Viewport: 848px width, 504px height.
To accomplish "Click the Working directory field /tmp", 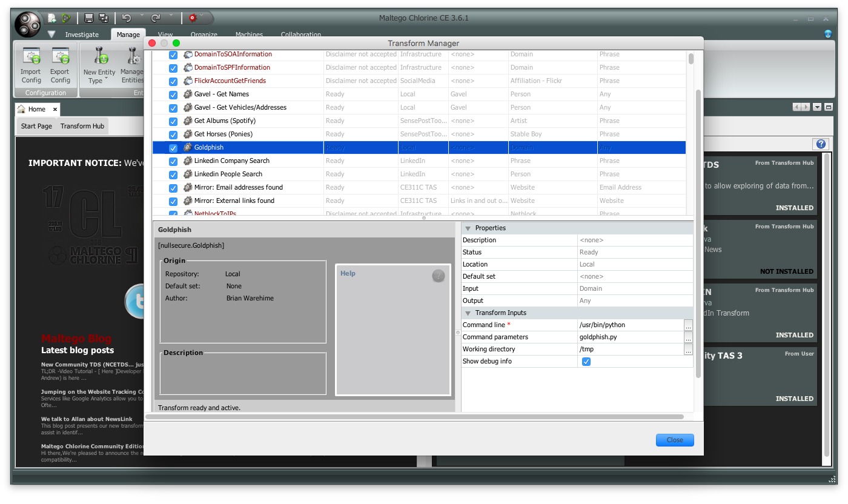I will 631,350.
